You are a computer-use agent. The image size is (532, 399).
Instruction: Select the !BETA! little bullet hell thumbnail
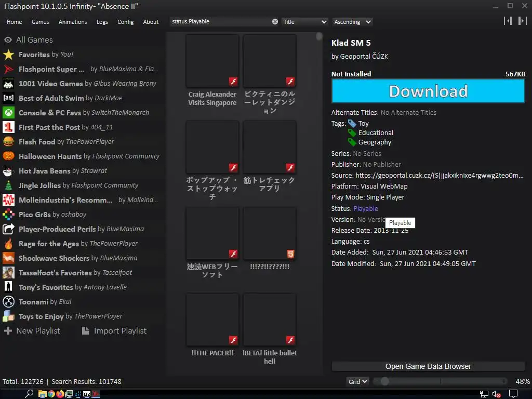pyautogui.click(x=270, y=320)
